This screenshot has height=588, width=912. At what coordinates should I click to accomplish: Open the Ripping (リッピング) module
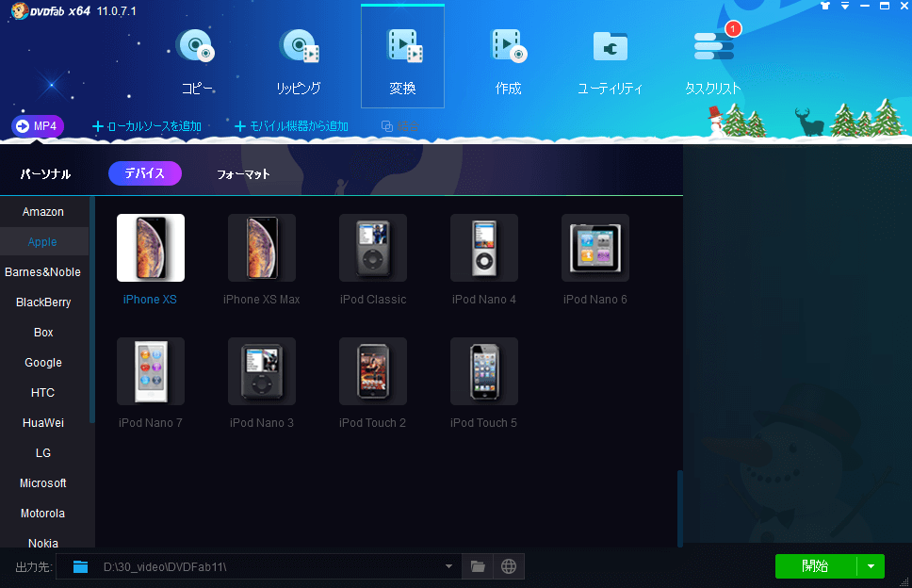[299, 61]
